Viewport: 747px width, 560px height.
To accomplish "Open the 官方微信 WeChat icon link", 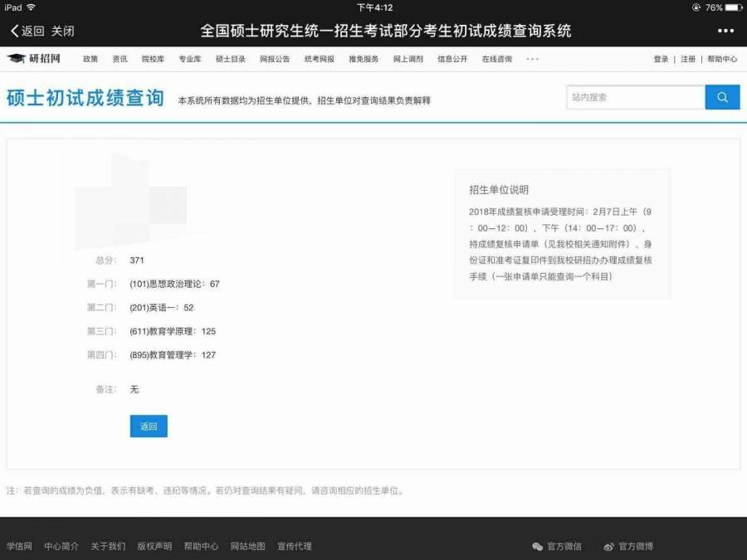I will click(x=538, y=547).
